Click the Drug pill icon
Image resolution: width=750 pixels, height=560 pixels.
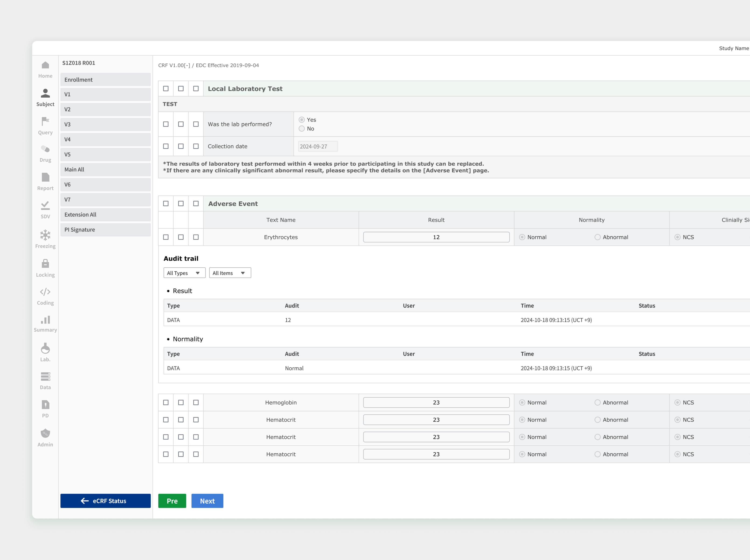pos(45,149)
